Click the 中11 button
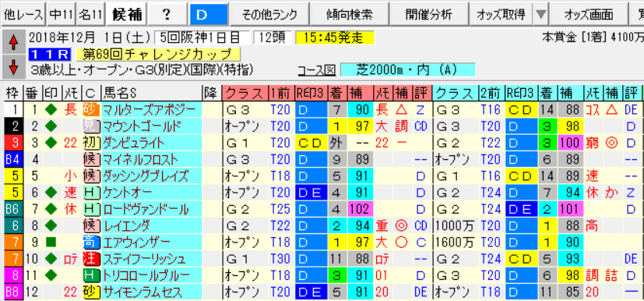 [62, 15]
